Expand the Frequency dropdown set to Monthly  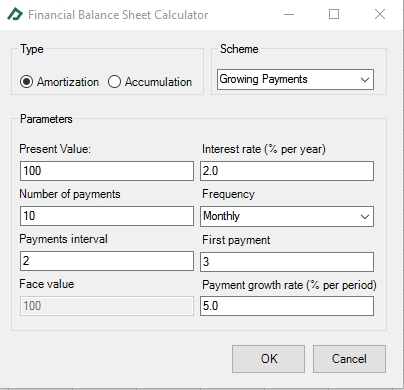287,216
